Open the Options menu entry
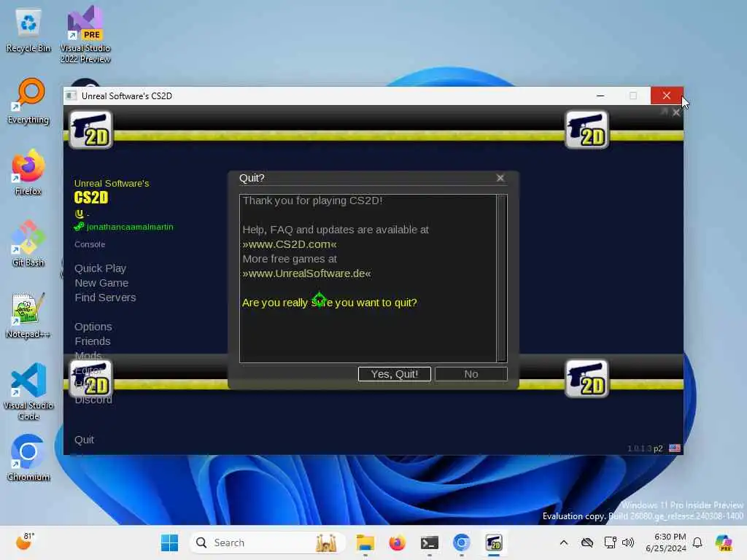The width and height of the screenshot is (747, 560). (x=93, y=327)
